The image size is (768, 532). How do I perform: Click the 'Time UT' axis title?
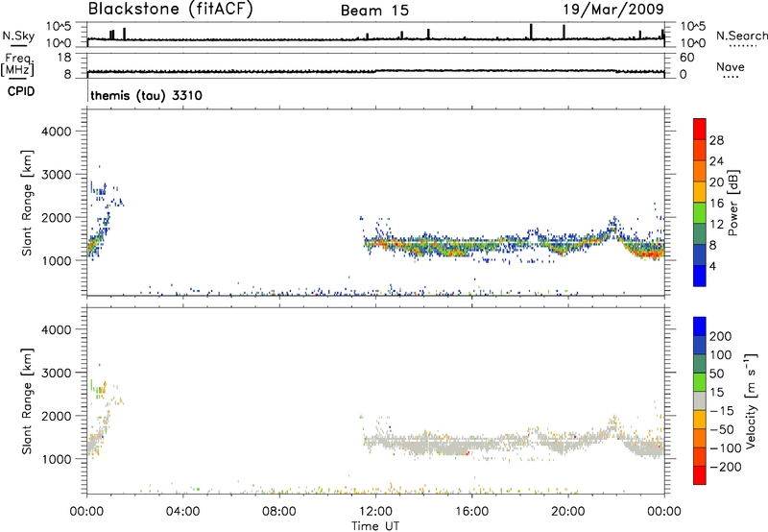[x=375, y=526]
